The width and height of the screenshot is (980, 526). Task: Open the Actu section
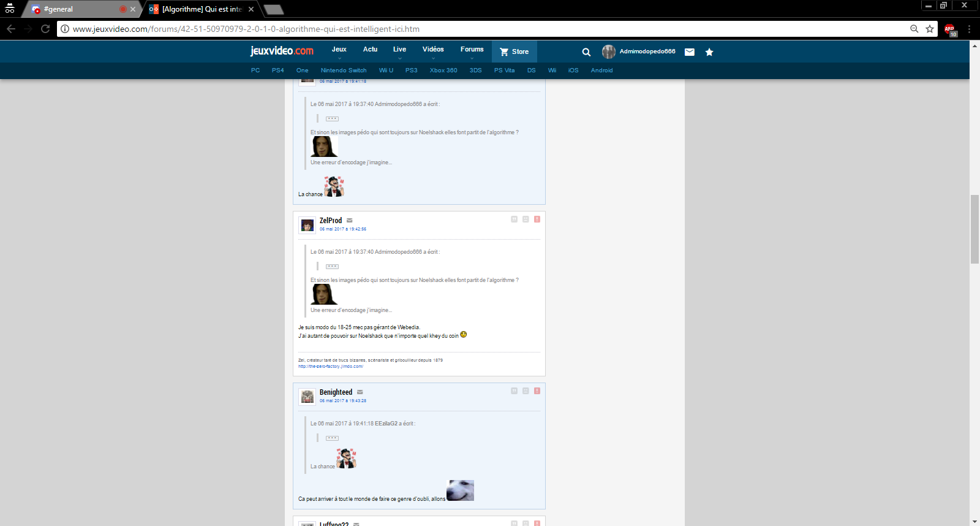coord(370,50)
